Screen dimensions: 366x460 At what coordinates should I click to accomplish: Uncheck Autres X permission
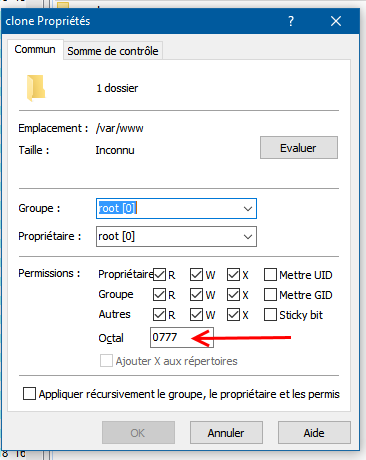[x=233, y=315]
